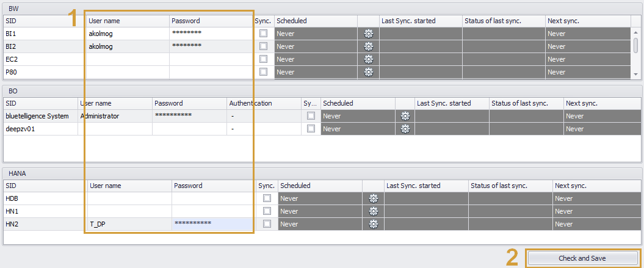Open gear settings for bluetelligence System
This screenshot has width=644, height=268.
[x=405, y=116]
